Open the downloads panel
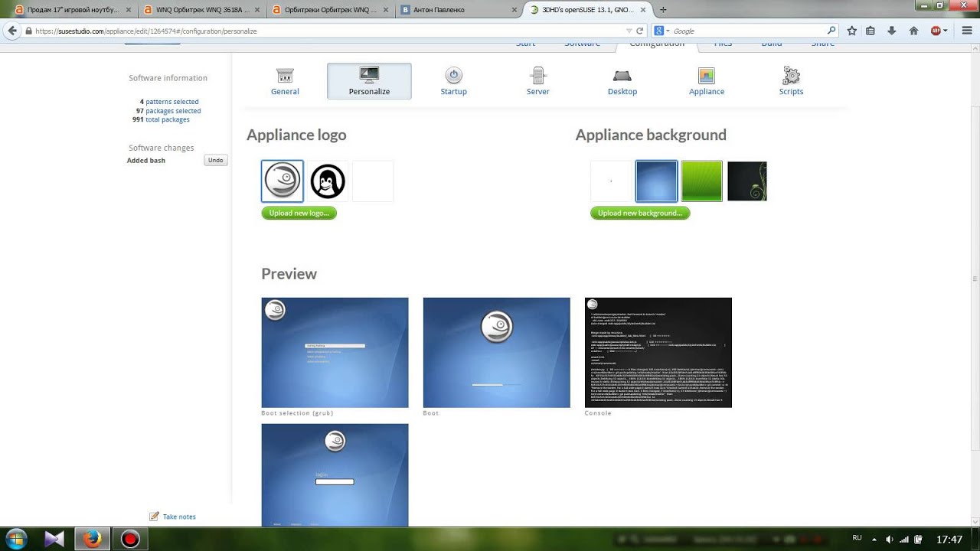 click(x=892, y=31)
